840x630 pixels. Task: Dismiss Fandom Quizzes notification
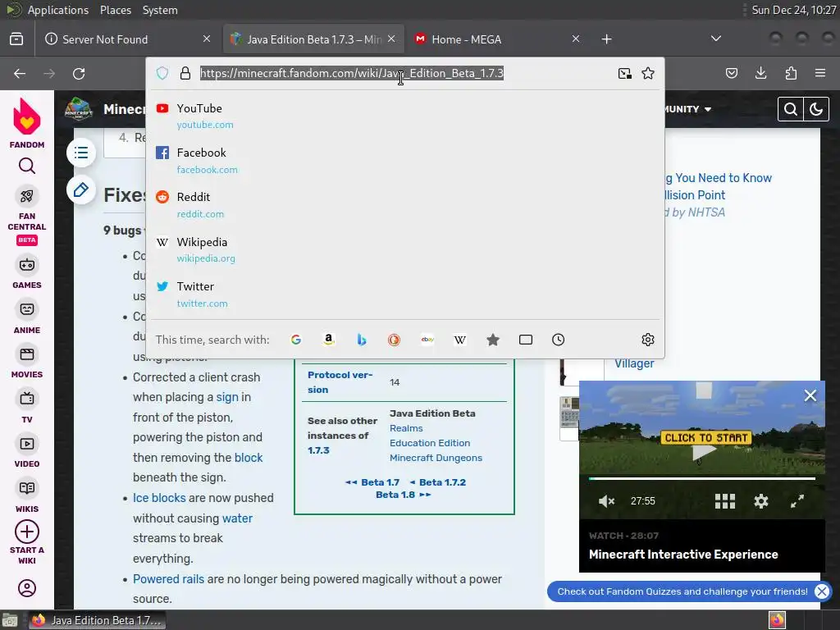click(821, 591)
